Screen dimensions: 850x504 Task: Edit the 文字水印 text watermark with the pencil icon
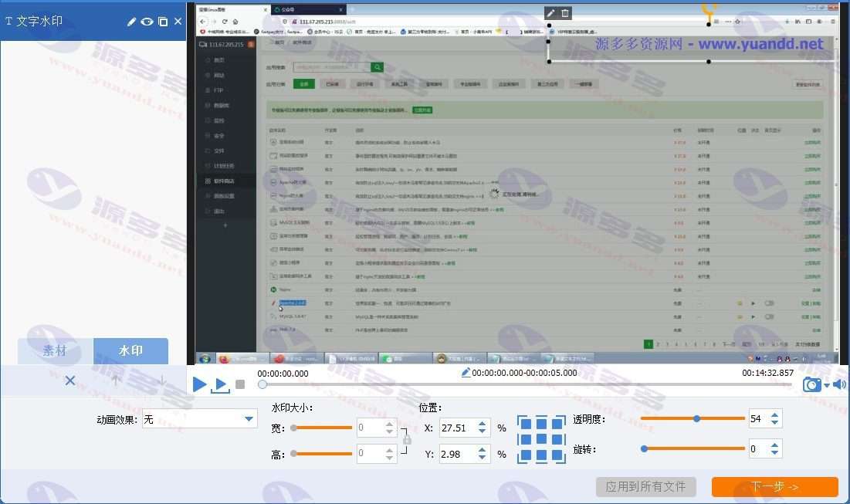click(x=131, y=22)
